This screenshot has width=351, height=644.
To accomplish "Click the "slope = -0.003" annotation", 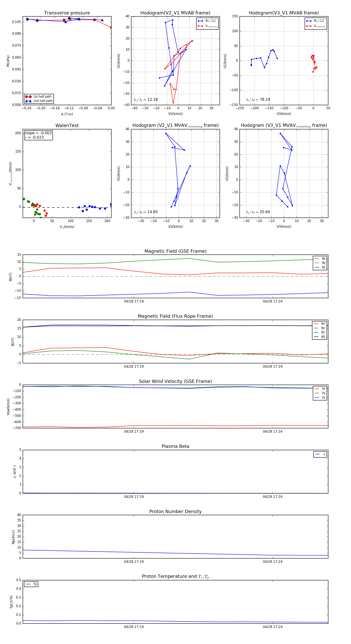I will click(x=38, y=133).
